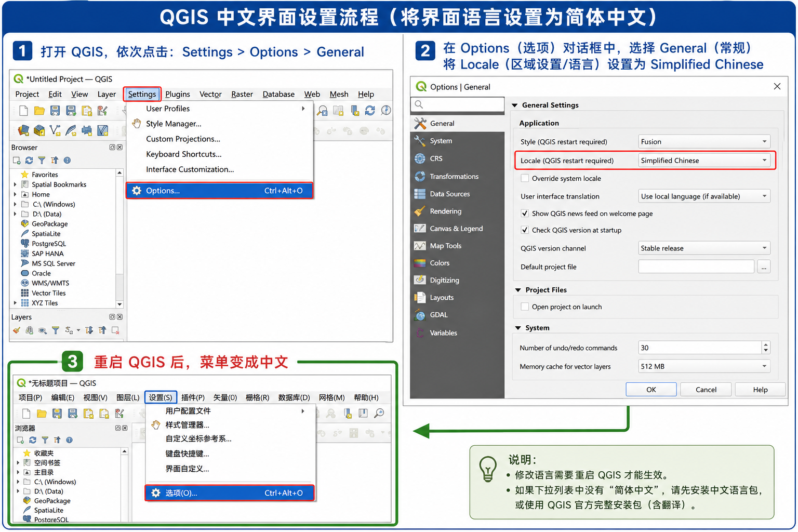Select 收藏夹 item in Chinese browser tree
The width and height of the screenshot is (798, 532).
point(44,453)
